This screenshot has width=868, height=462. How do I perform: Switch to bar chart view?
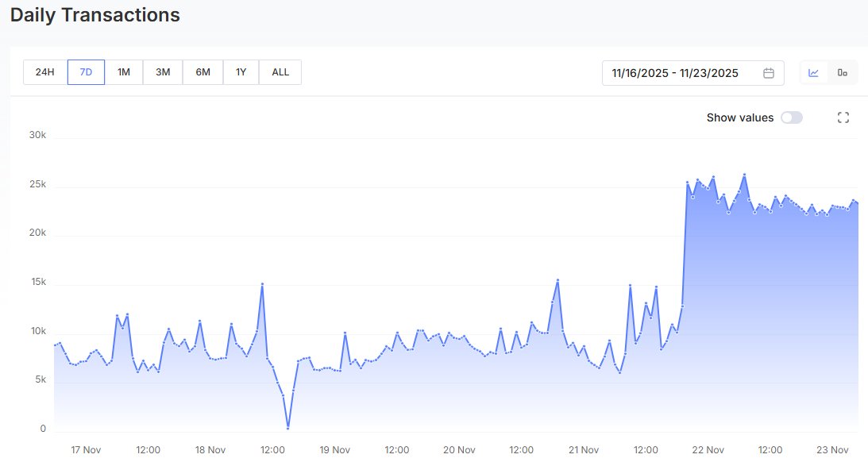[843, 72]
